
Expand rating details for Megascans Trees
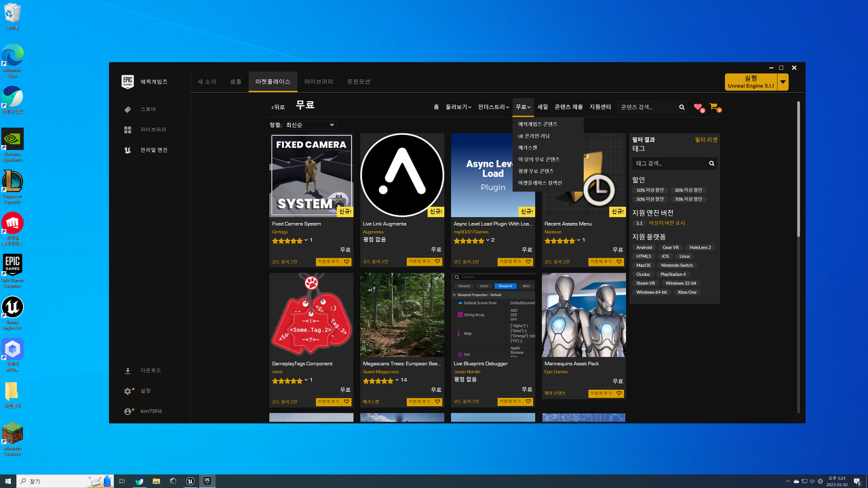coord(397,380)
